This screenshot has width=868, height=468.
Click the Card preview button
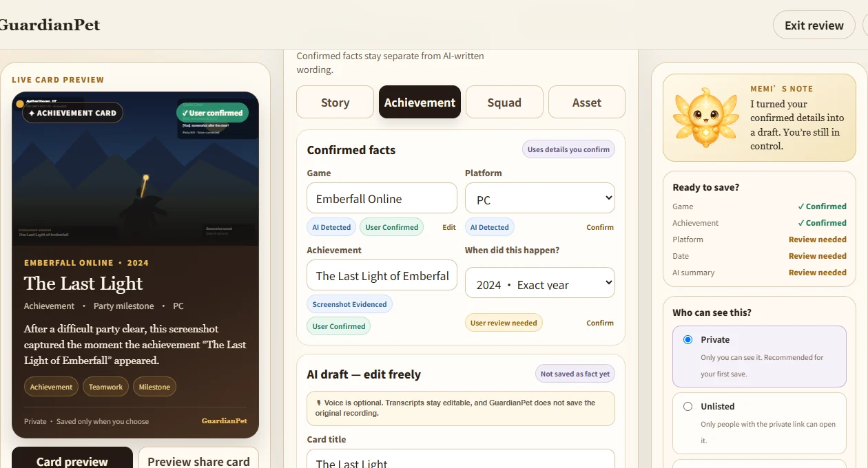coord(72,458)
